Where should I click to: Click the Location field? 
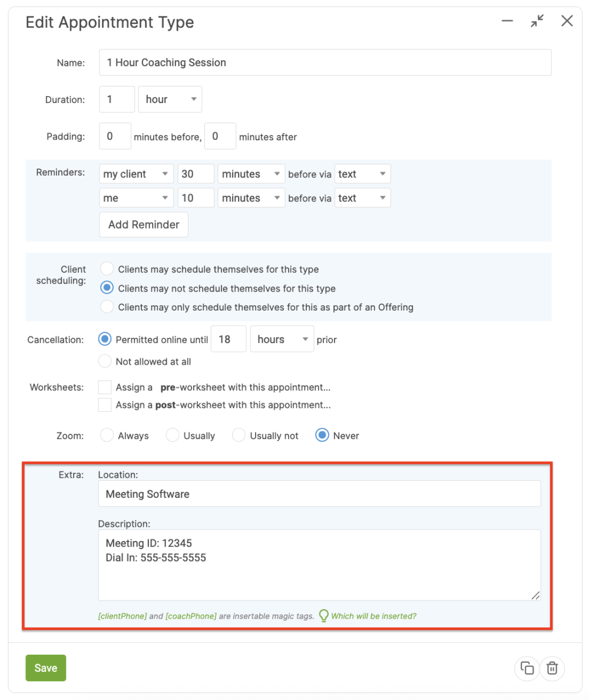pos(319,494)
